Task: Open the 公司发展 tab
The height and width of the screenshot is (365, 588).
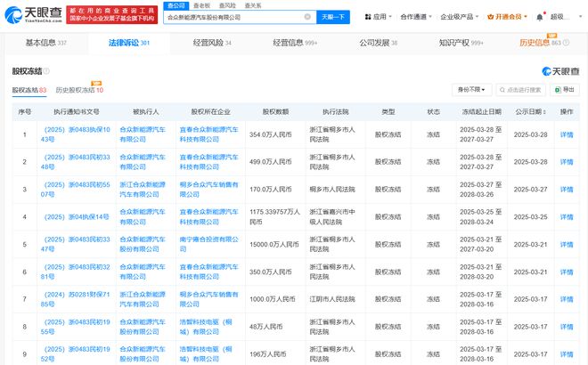Action: (x=378, y=43)
